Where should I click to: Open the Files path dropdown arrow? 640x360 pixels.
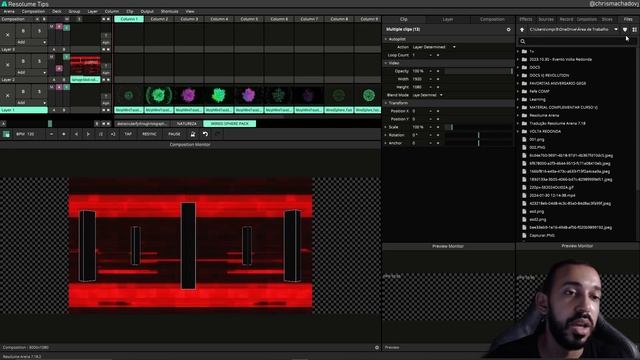click(616, 29)
